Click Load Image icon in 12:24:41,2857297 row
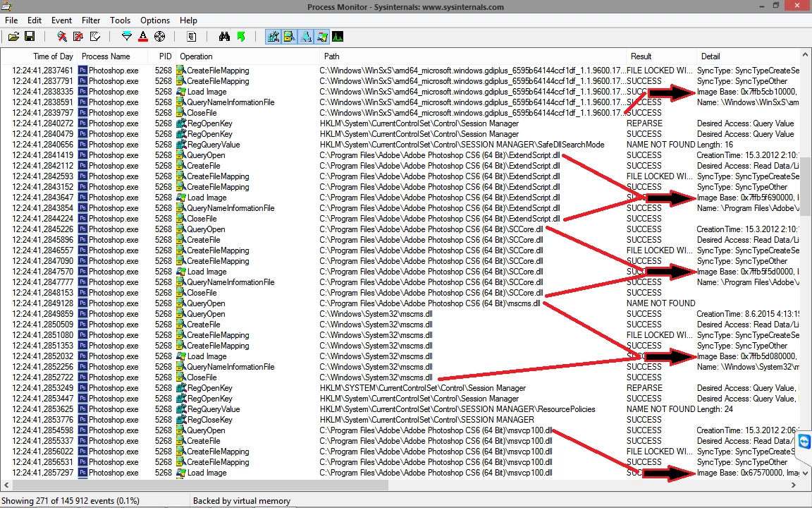This screenshot has height=508, width=812. pos(180,473)
